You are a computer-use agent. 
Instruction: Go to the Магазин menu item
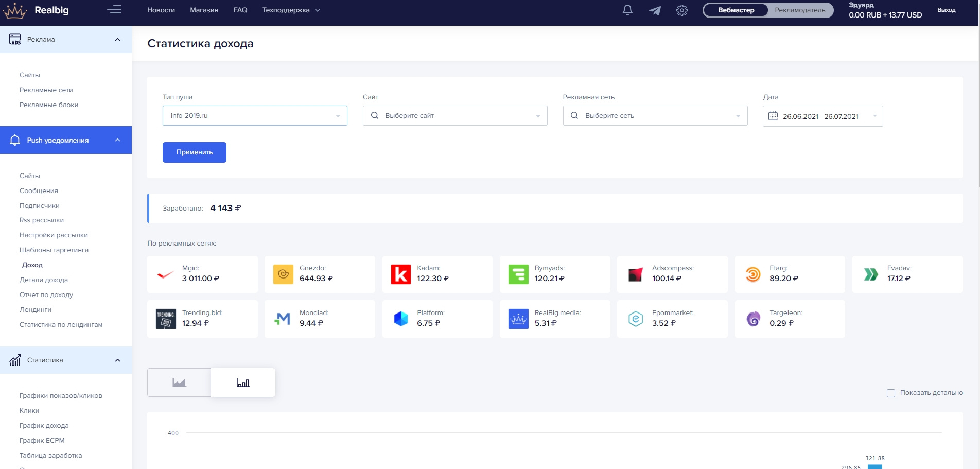tap(204, 10)
